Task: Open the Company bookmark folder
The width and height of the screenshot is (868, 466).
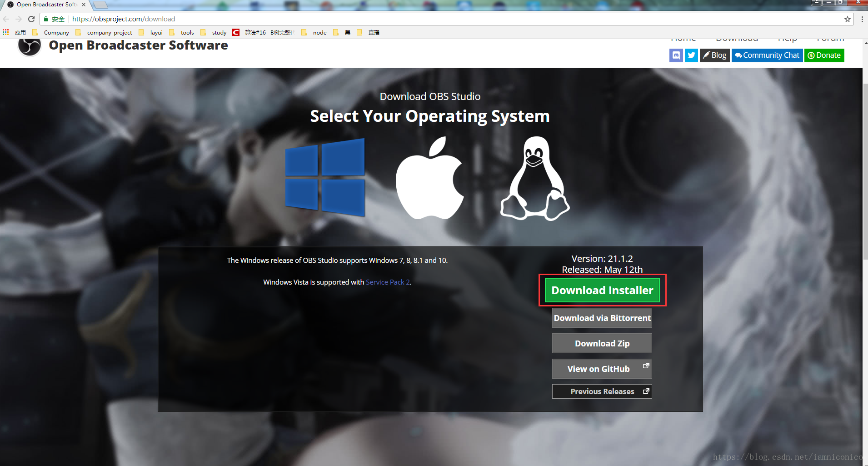Action: click(x=50, y=32)
